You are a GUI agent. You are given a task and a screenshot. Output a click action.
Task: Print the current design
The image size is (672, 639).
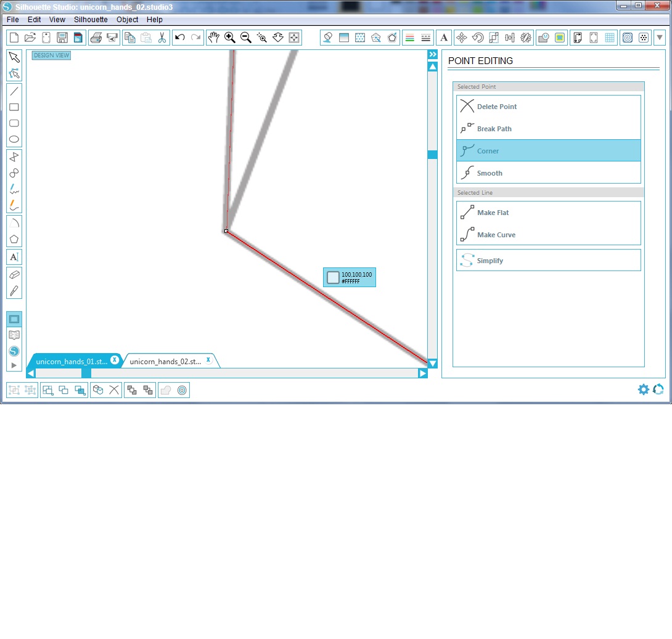click(96, 38)
